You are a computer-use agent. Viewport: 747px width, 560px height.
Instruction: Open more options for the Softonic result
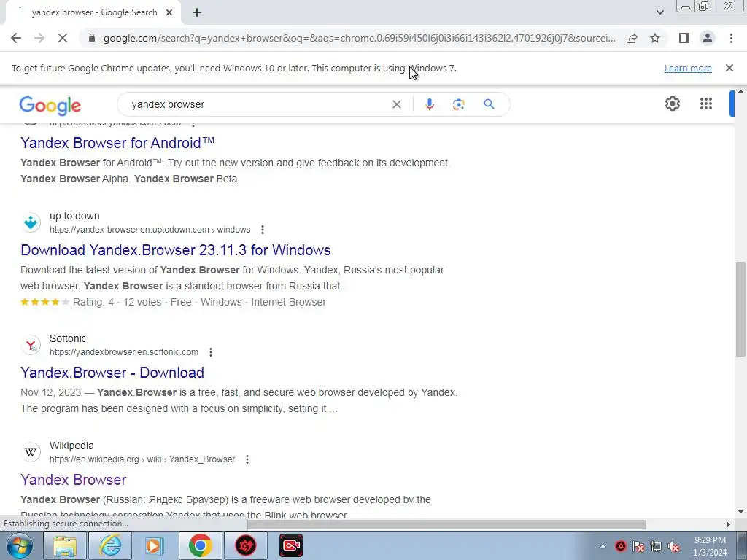211,352
